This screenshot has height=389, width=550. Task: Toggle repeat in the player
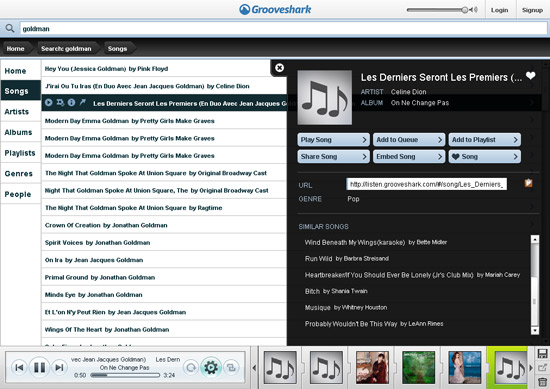coord(191,367)
